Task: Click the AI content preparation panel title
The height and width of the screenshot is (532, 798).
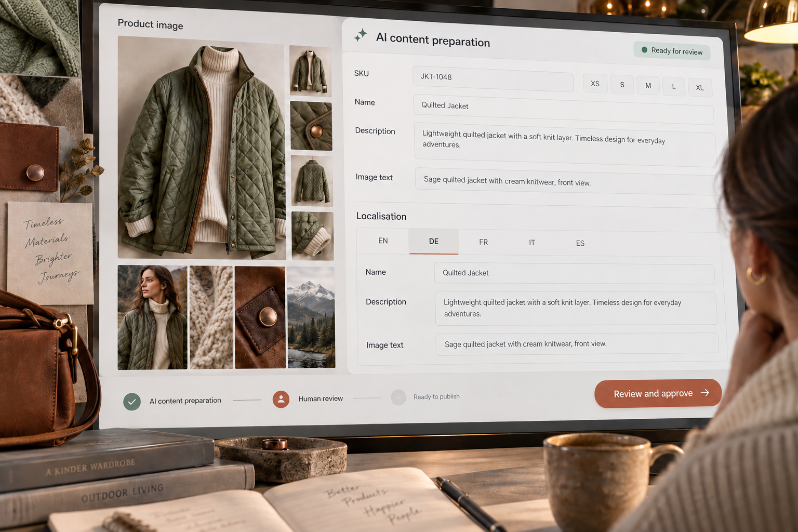Action: [x=433, y=40]
